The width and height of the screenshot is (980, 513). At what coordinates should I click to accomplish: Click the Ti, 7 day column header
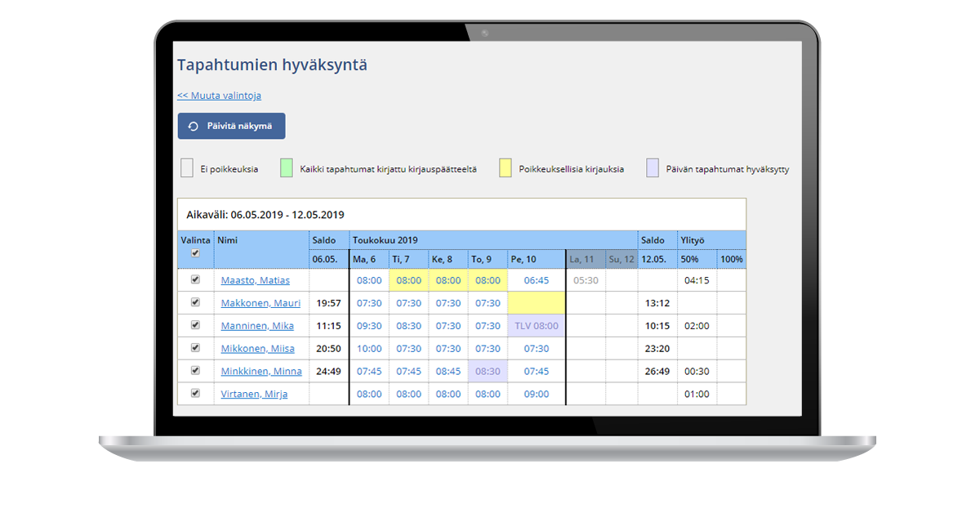click(x=408, y=259)
